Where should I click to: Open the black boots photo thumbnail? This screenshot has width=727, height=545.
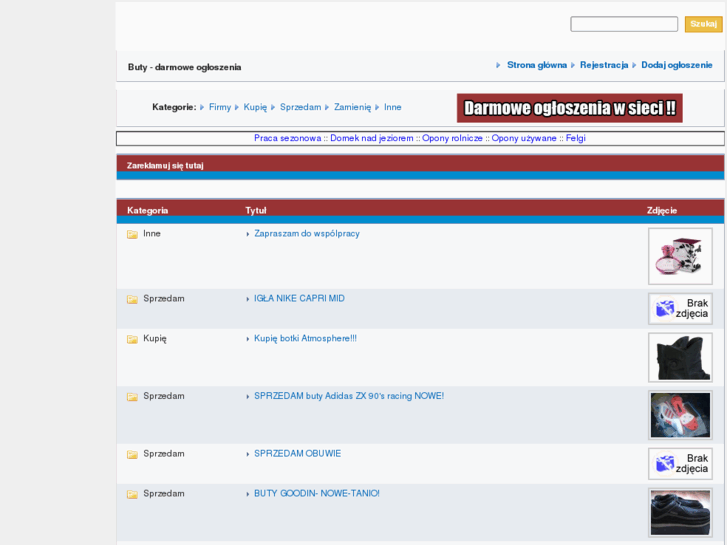tap(680, 358)
